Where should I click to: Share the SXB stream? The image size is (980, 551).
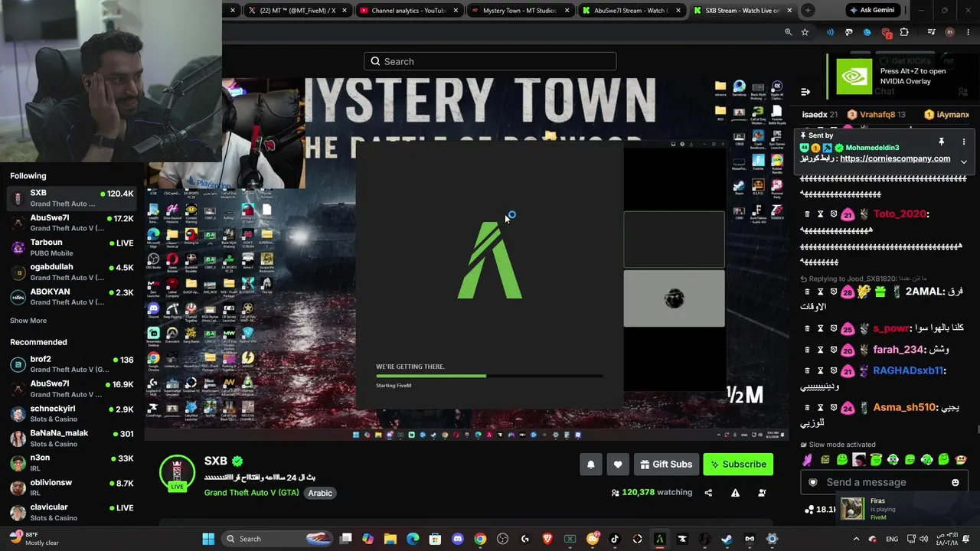coord(708,493)
